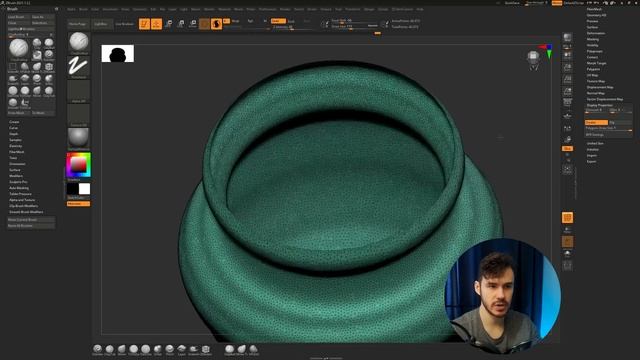The height and width of the screenshot is (360, 640).
Task: Pick a color in the color picker square
Action: (78, 164)
